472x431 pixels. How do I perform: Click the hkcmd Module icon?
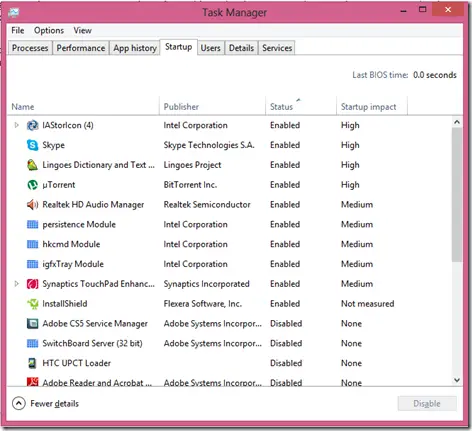32,244
